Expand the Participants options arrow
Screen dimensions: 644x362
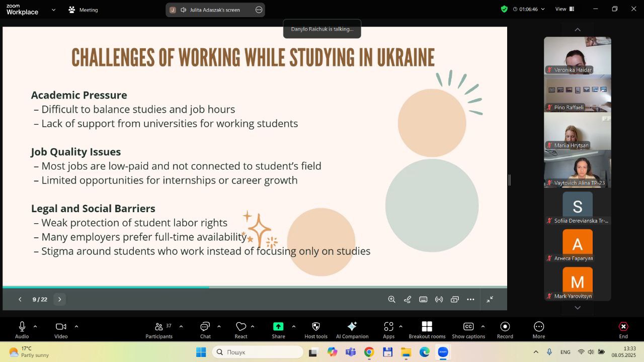[x=181, y=326]
